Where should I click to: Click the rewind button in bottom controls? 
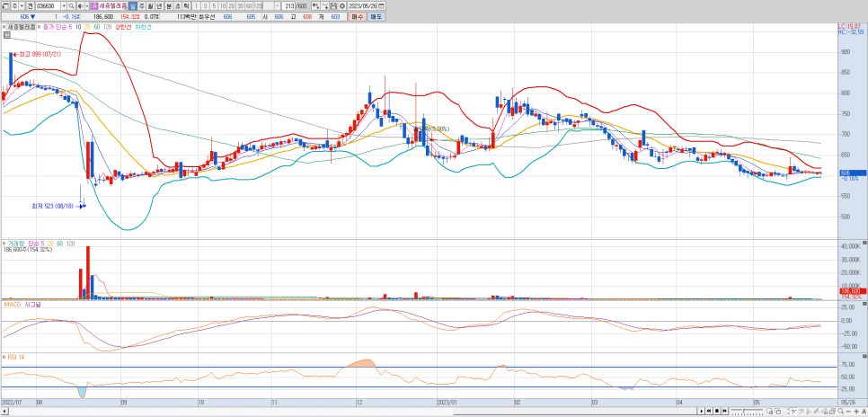709,411
